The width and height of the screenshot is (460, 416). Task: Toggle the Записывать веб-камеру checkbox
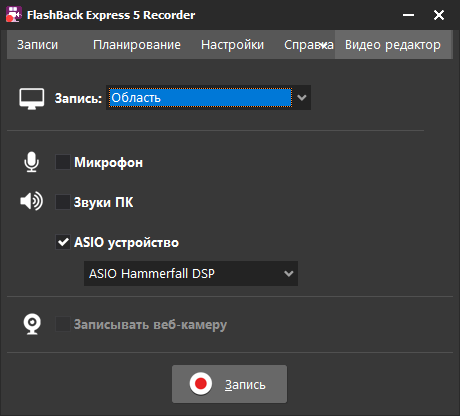(x=63, y=324)
